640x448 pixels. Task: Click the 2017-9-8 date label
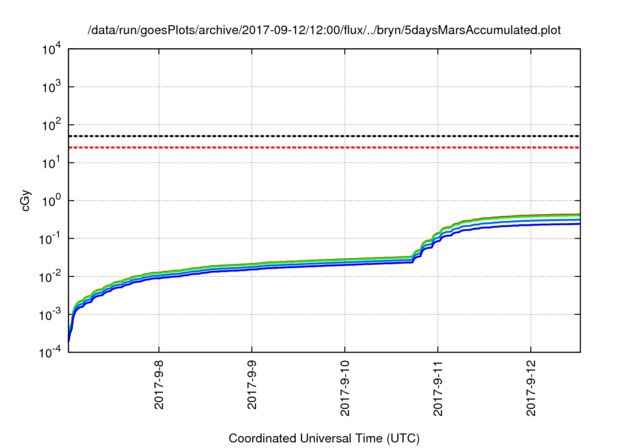click(159, 385)
